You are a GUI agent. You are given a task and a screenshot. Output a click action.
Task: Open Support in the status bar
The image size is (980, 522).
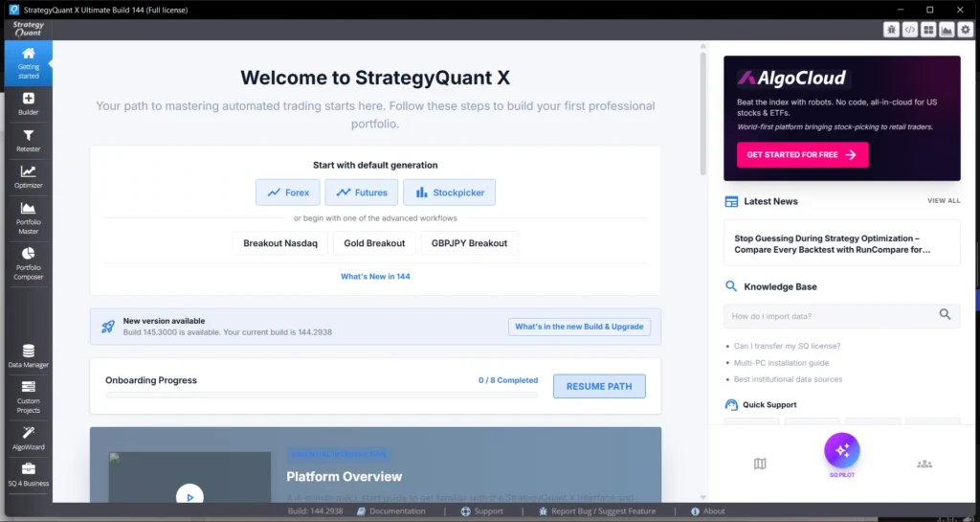coord(482,511)
